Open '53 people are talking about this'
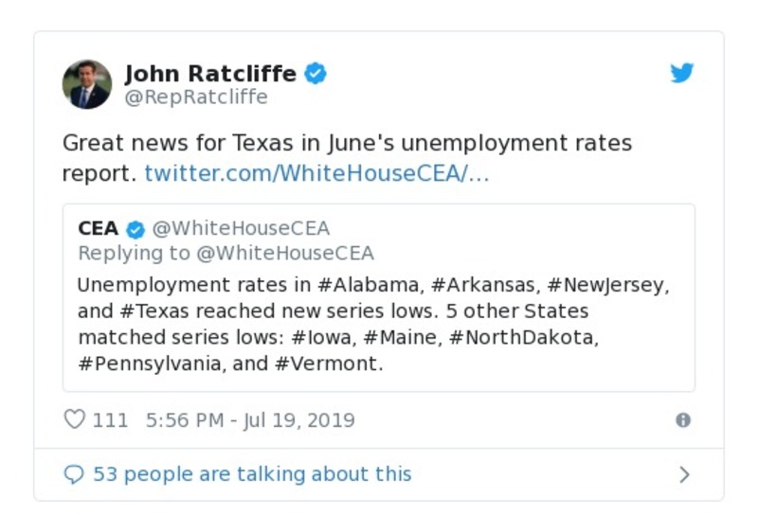 252,474
